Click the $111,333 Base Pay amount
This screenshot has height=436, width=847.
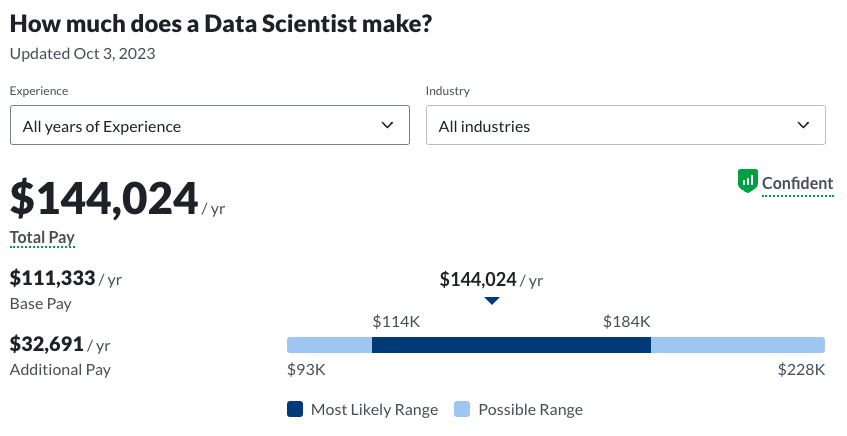tap(52, 278)
